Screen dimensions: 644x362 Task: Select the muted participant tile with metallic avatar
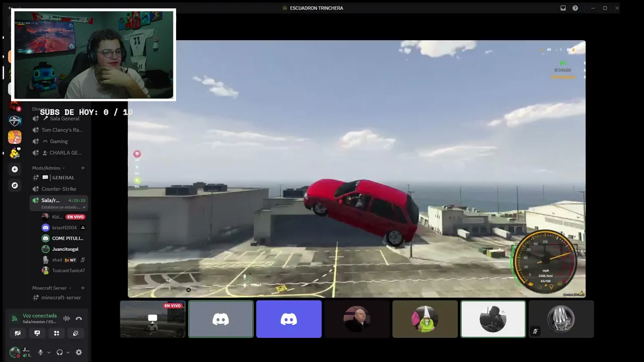[561, 319]
